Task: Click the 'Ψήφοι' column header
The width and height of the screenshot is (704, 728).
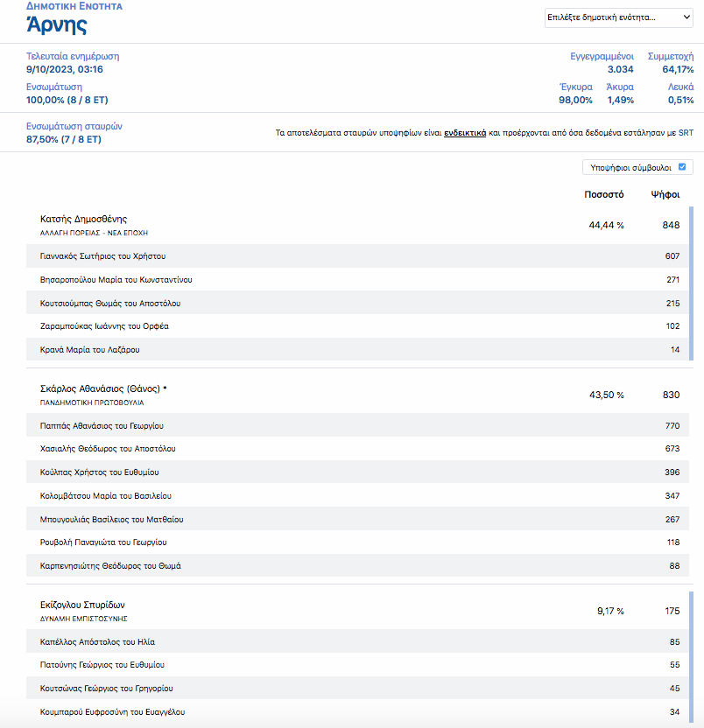Action: point(665,194)
